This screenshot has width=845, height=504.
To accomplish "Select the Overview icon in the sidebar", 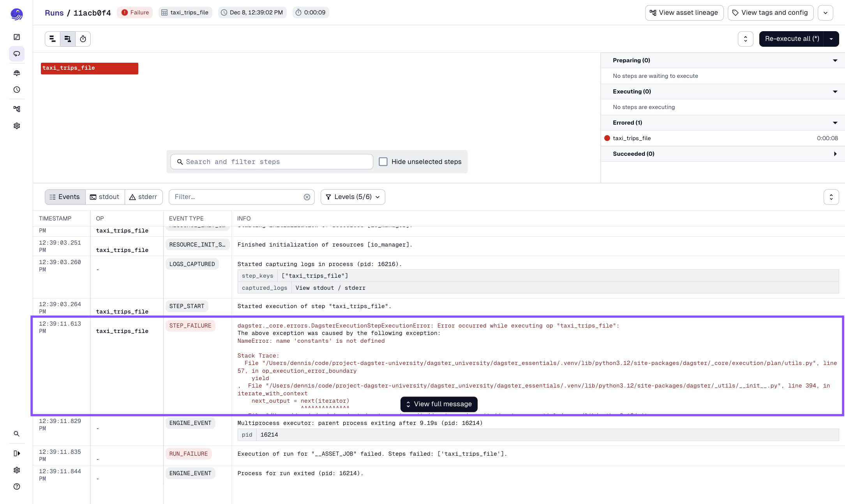I will point(17,37).
